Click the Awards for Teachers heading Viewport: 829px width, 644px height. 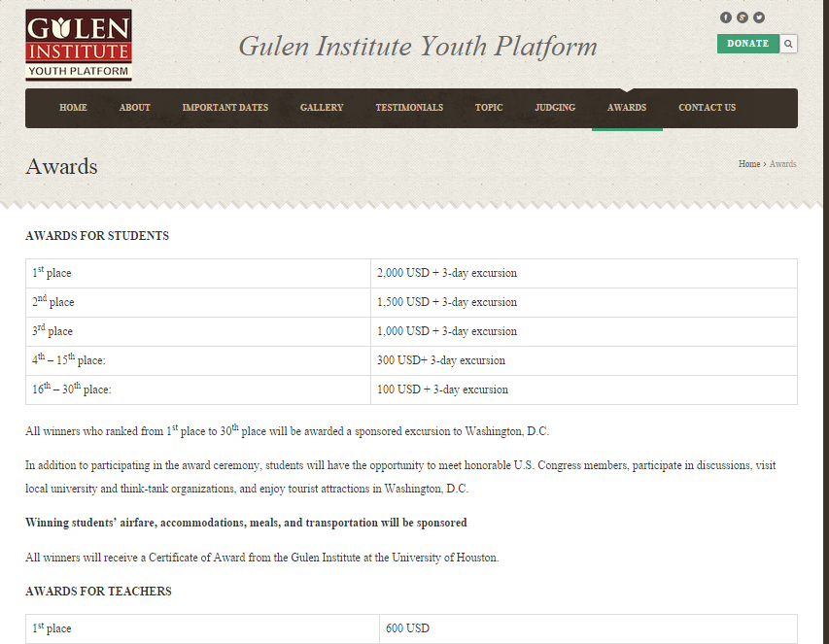point(98,592)
